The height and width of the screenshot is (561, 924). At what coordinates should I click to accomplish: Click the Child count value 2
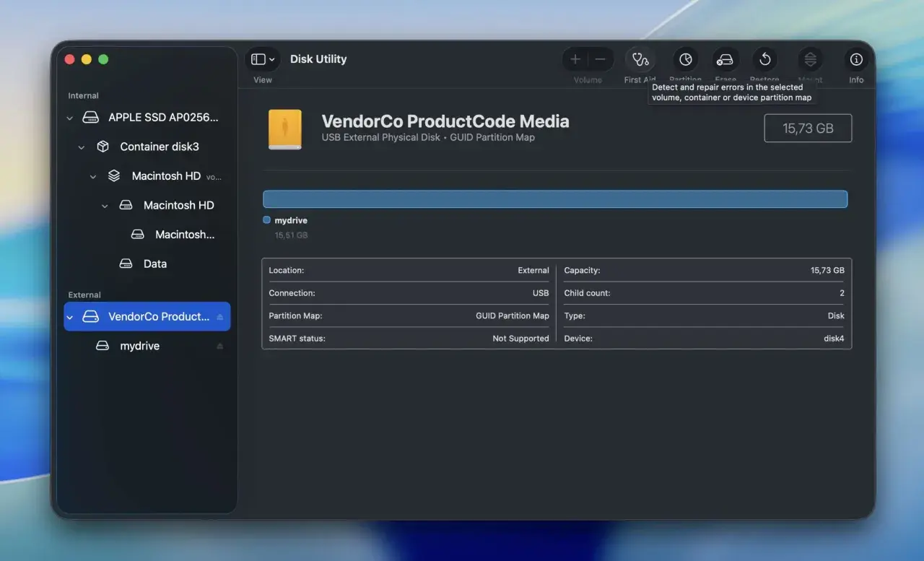pyautogui.click(x=842, y=293)
